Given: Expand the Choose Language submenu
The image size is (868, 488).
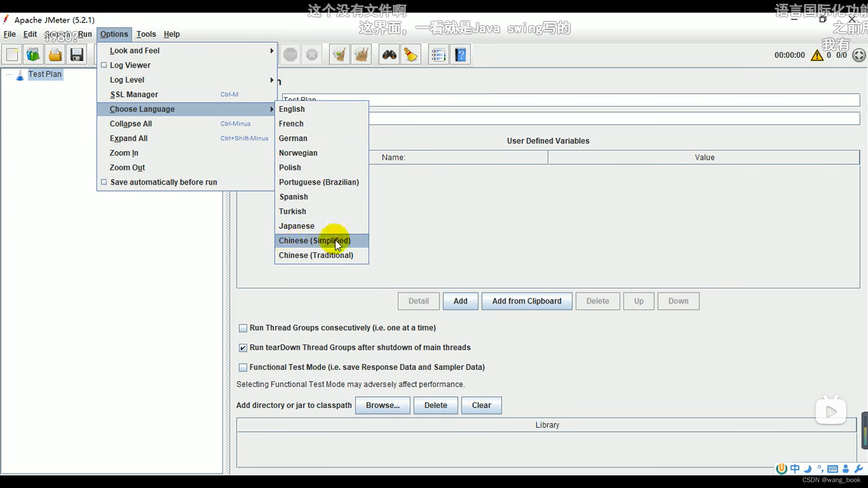Looking at the screenshot, I should (186, 109).
